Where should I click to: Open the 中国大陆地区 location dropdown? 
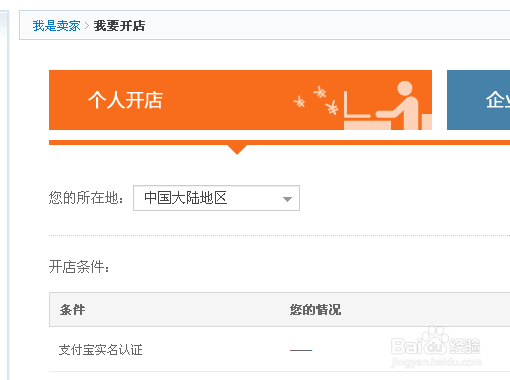(216, 198)
